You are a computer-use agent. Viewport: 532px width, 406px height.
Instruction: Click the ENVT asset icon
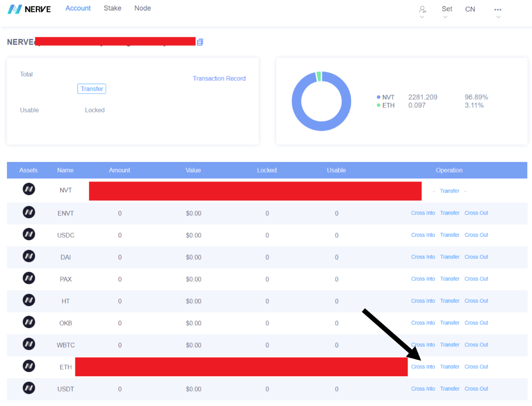click(29, 212)
